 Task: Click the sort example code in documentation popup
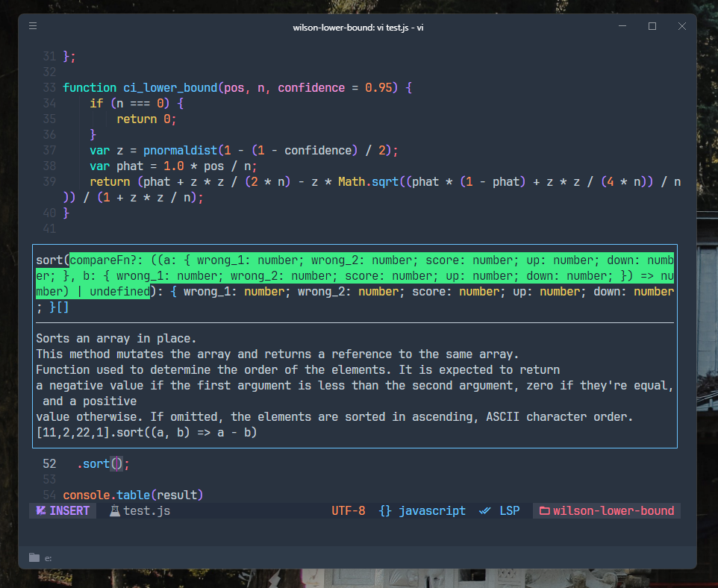click(146, 433)
